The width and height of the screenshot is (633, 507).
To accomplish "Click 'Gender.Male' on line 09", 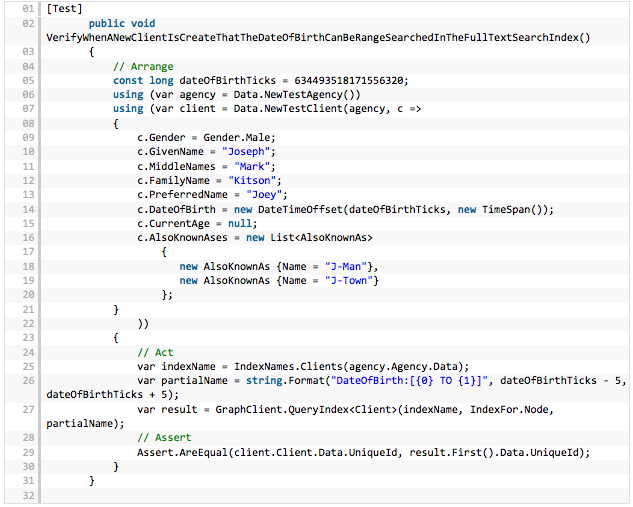I will pos(236,137).
